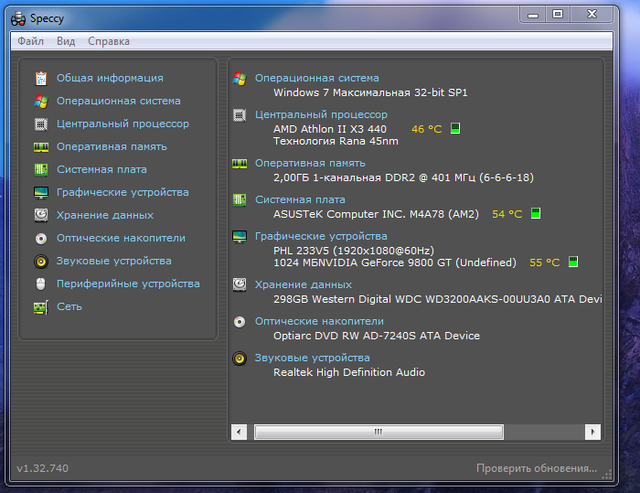This screenshot has height=493, width=640.
Task: Click the optical disc icon in sidebar
Action: 41,238
